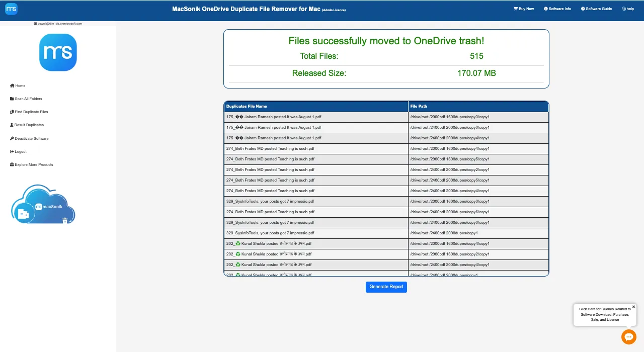Click the folder icon beside Scan All Folders

point(12,99)
